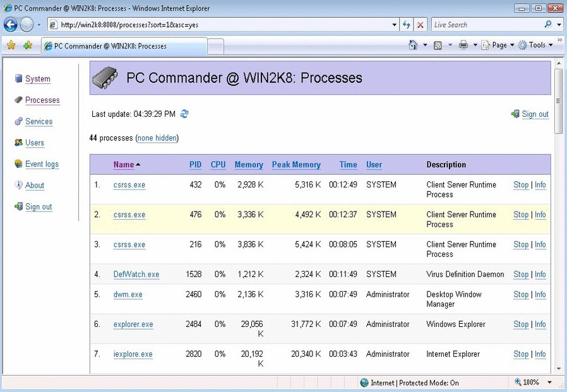Sort the table by Peak Memory column
This screenshot has width=567, height=392.
296,165
